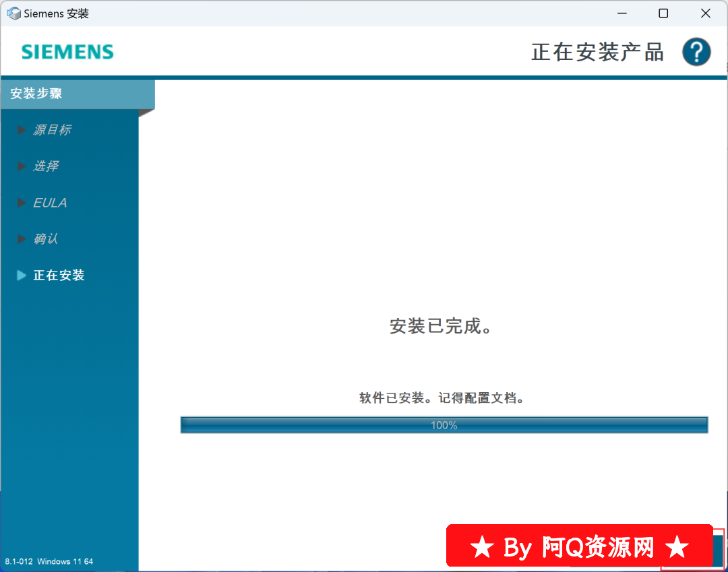The image size is (728, 572).
Task: Click the 安装步骤 sidebar header
Action: tap(78, 94)
